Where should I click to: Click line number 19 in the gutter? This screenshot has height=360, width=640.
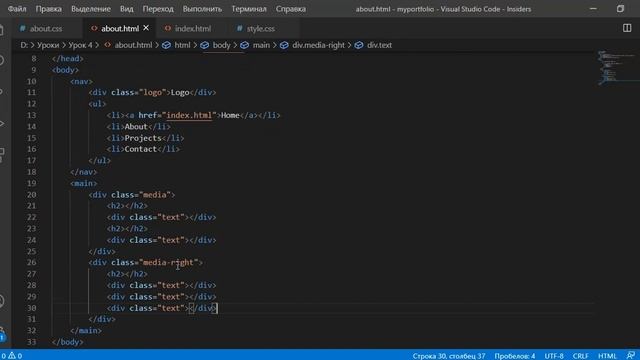pos(31,183)
